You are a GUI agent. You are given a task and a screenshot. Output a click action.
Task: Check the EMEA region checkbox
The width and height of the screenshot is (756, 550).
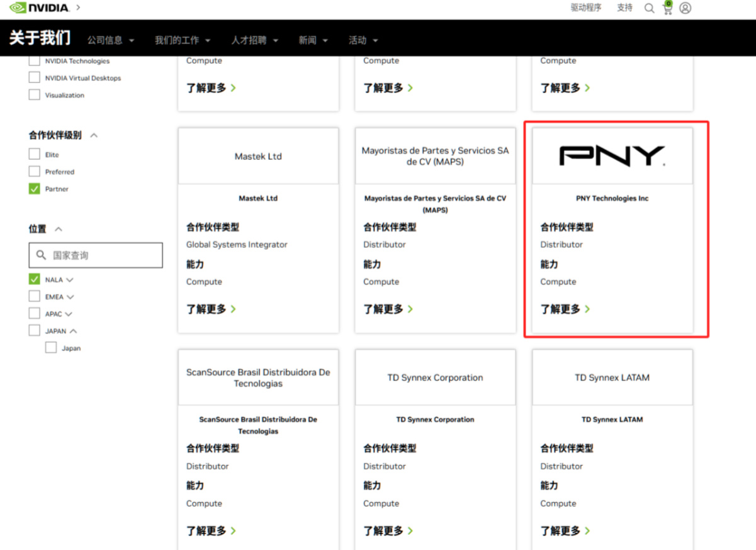tap(34, 296)
